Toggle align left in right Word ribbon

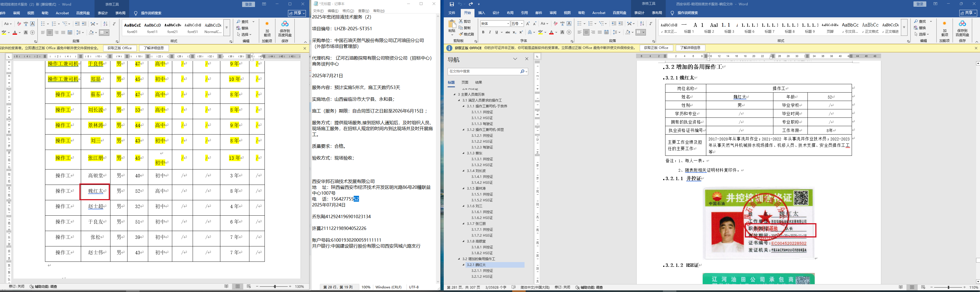point(579,32)
